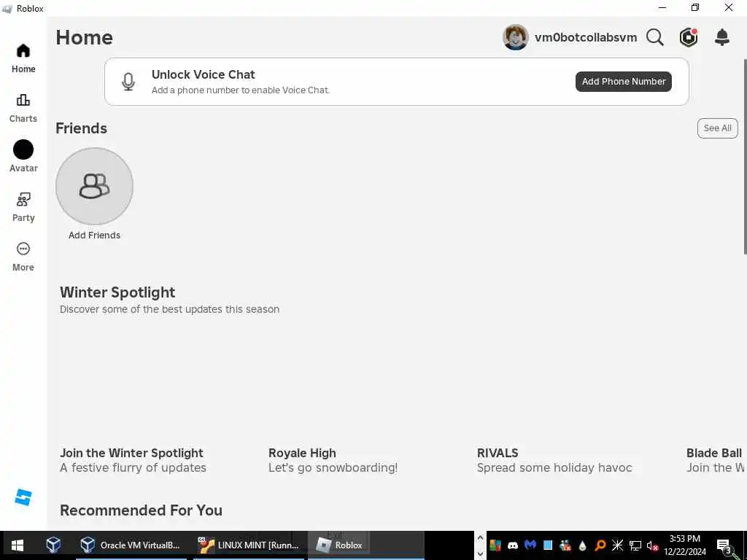Viewport: 747px width, 560px height.
Task: Open Charts from the left sidebar
Action: [23, 108]
